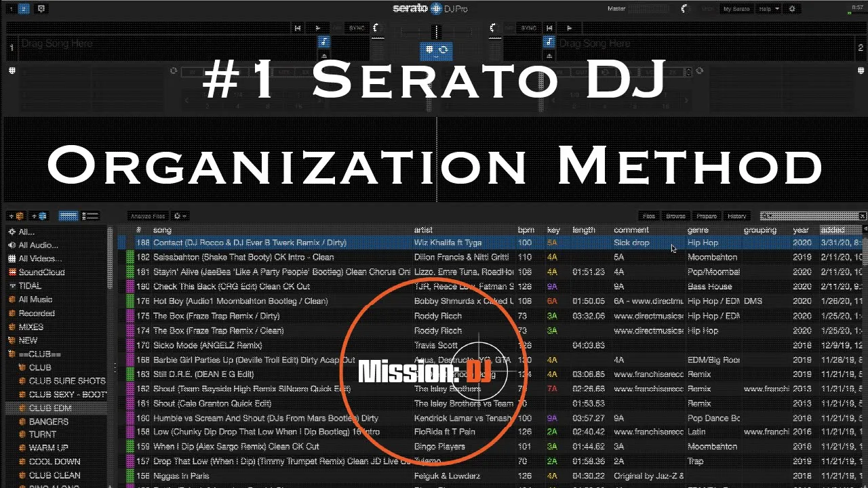Viewport: 868px width, 488px height.
Task: Click the 'Bass House' genre cell
Action: (x=710, y=287)
